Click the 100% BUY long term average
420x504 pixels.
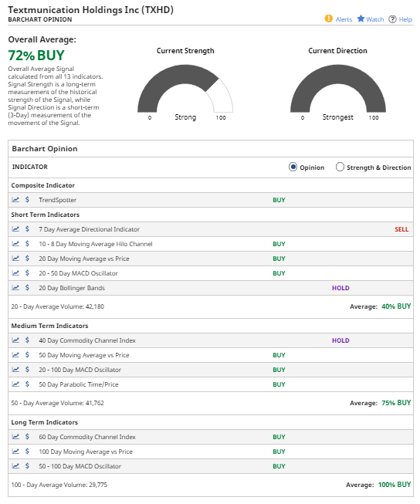(395, 485)
